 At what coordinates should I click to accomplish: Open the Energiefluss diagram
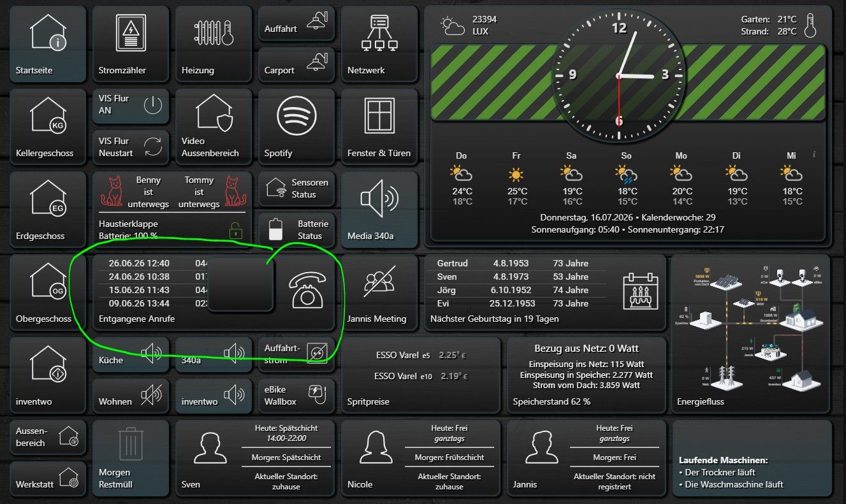click(x=752, y=334)
